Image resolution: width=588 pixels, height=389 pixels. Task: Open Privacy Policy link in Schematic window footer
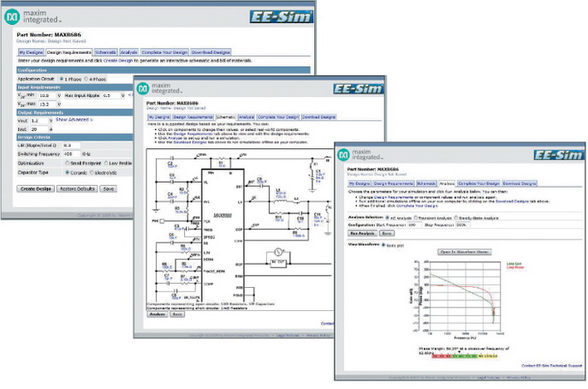[318, 335]
